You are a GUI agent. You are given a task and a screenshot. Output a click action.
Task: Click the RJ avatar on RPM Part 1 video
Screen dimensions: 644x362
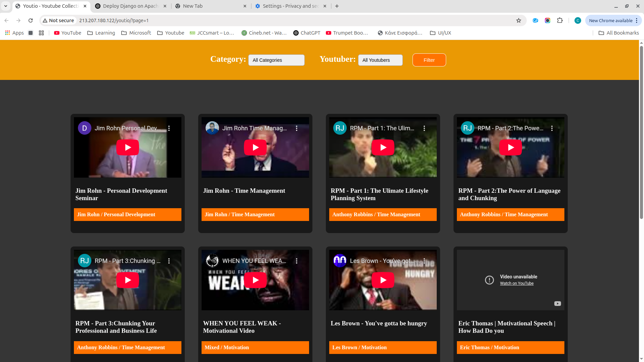tap(340, 128)
